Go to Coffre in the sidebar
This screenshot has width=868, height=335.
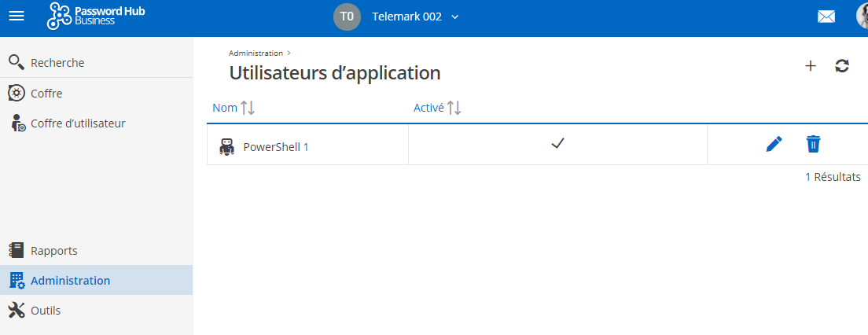click(x=46, y=93)
